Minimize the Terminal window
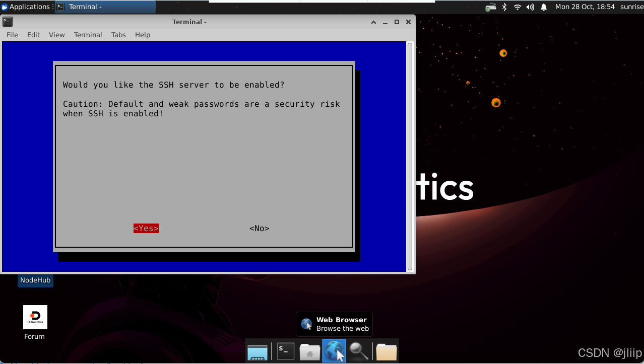This screenshot has width=644, height=364. click(x=385, y=22)
